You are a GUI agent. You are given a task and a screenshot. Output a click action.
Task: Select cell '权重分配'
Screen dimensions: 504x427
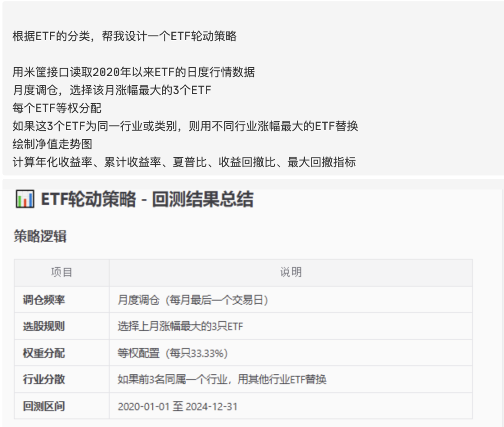click(62, 353)
